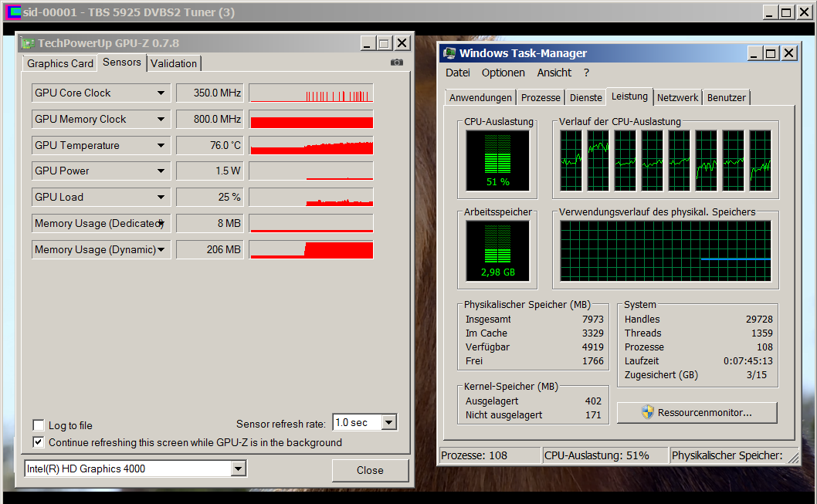Click the dedicated memory value 8 MB
Screen dimensions: 817x504
pyautogui.click(x=210, y=223)
